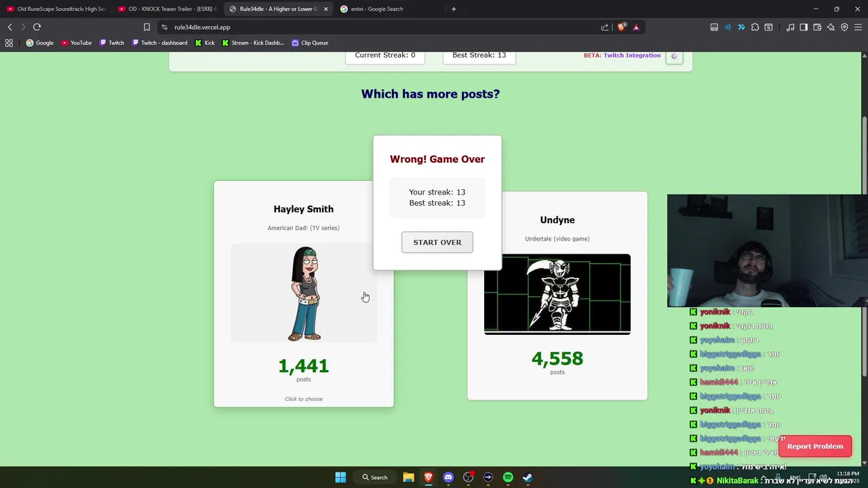The image size is (868, 488).
Task: Click the Twitch Integration link
Action: [x=631, y=56]
